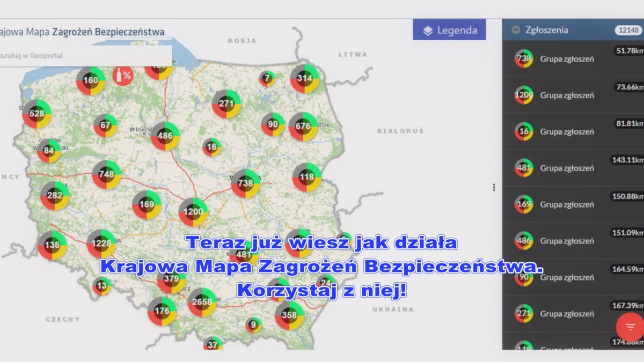Open the 676 reports cluster marker
Image resolution: width=644 pixels, height=362 pixels.
point(303,127)
